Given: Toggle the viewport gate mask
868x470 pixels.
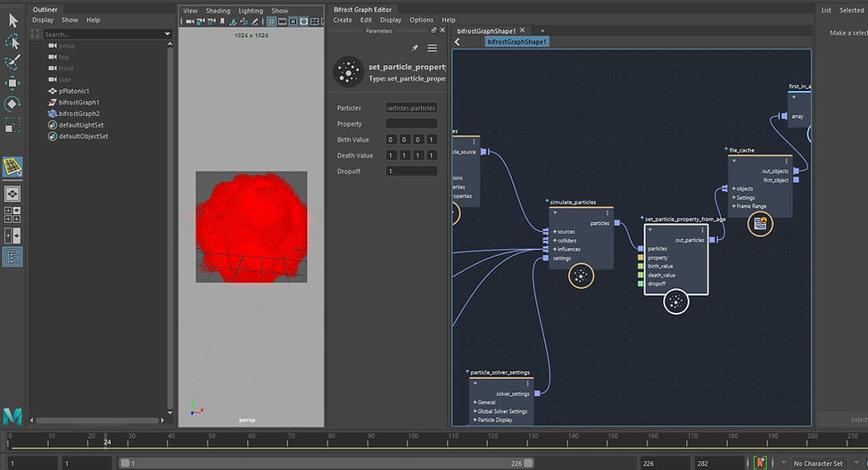Looking at the screenshot, I should click(304, 21).
